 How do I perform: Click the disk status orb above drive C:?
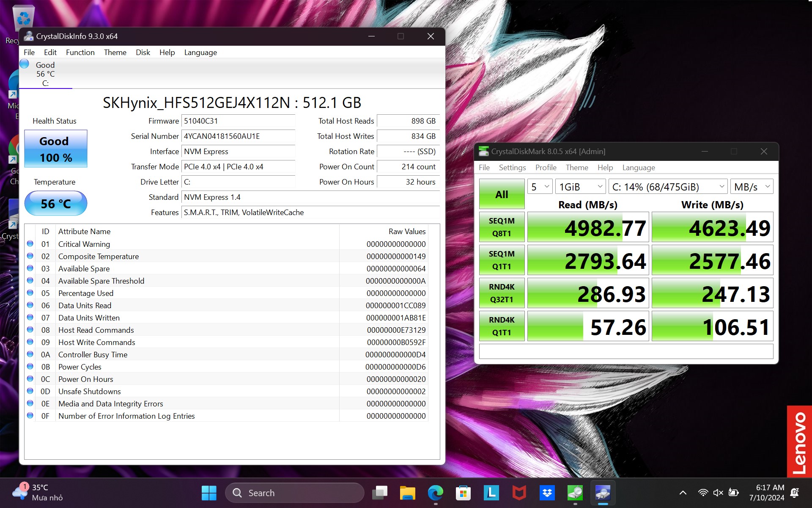(25, 64)
